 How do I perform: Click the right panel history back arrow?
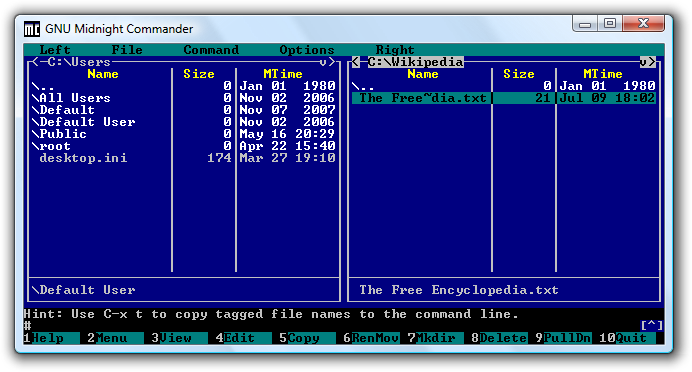click(x=356, y=62)
